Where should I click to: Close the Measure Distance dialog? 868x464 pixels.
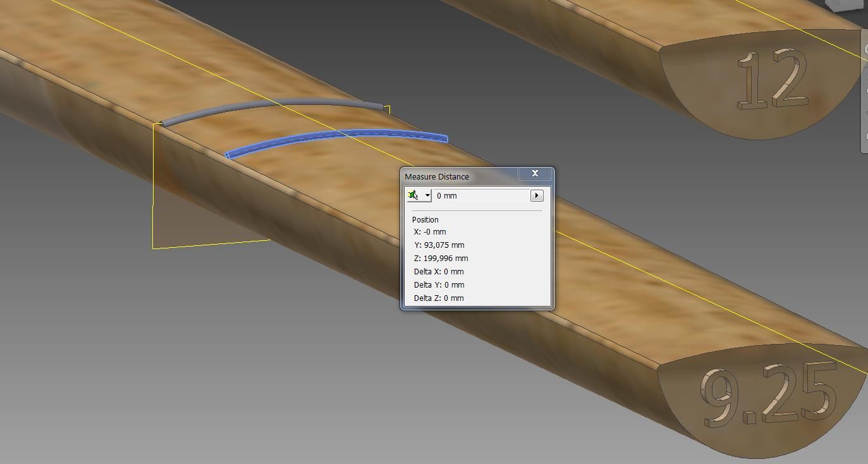[x=535, y=173]
